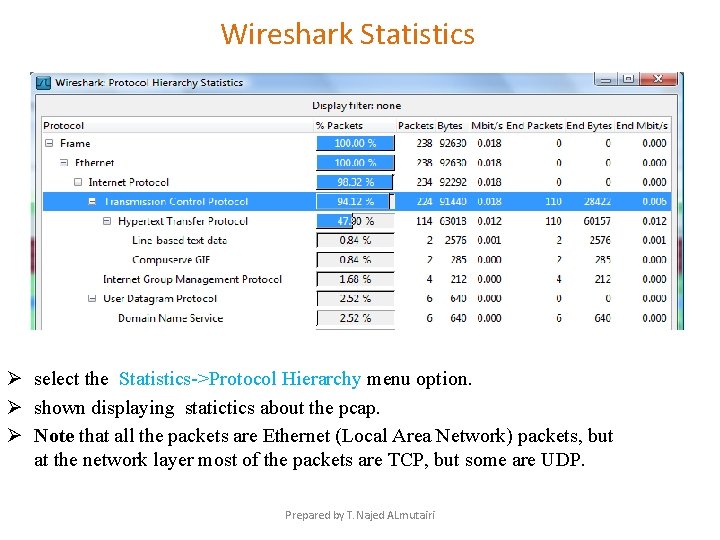This screenshot has width=720, height=540.
Task: Click the 92292 bytes value for Internet Protocol
Action: [453, 182]
